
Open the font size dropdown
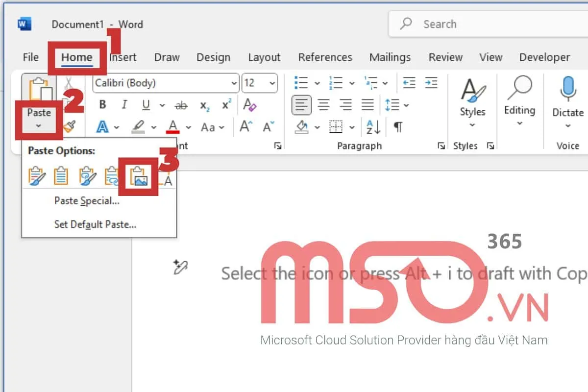271,83
